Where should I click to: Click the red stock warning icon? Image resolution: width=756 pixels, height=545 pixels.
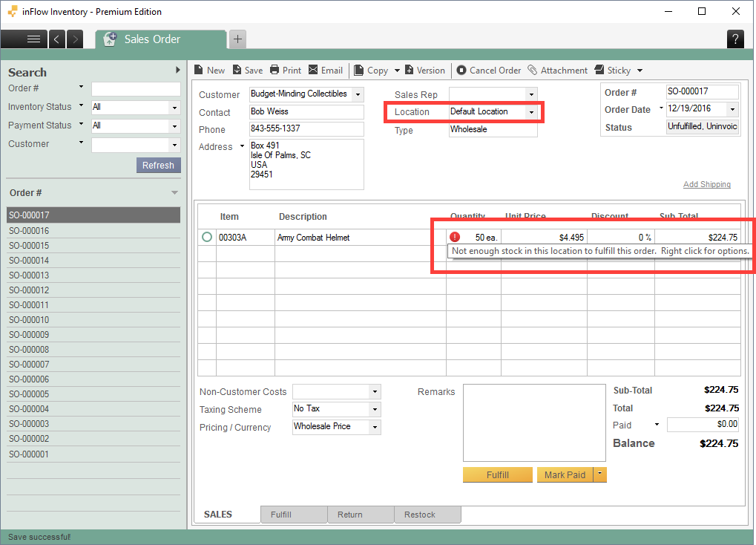pyautogui.click(x=455, y=237)
